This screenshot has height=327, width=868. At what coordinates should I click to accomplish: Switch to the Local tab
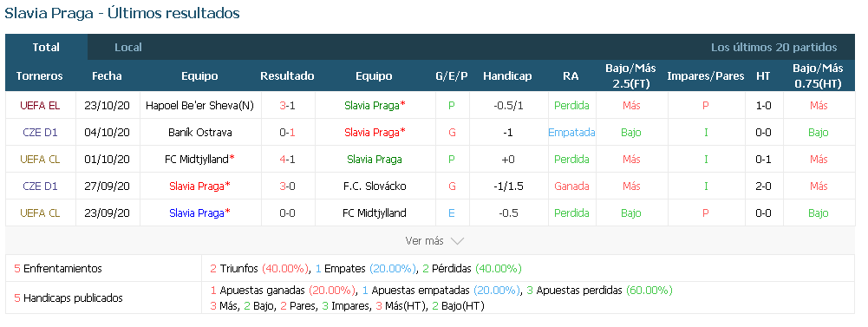pos(127,47)
